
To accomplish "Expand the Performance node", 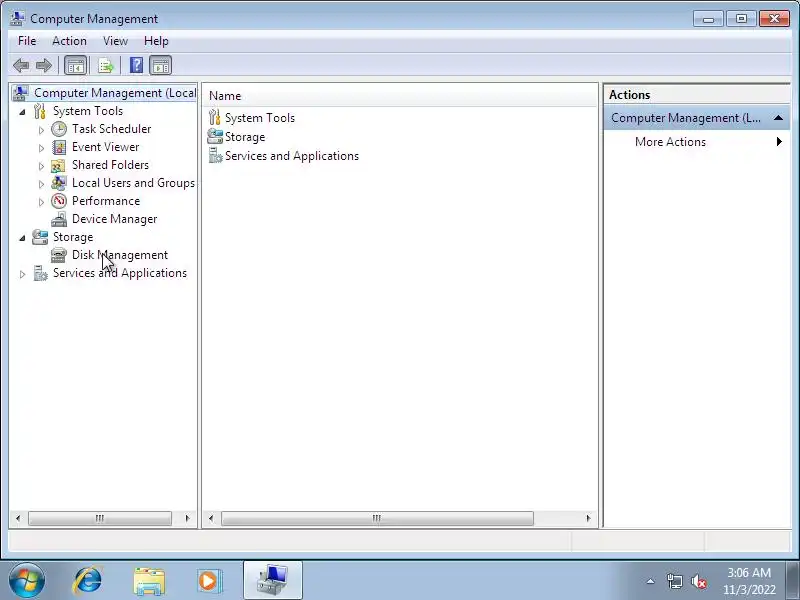I will click(x=41, y=202).
